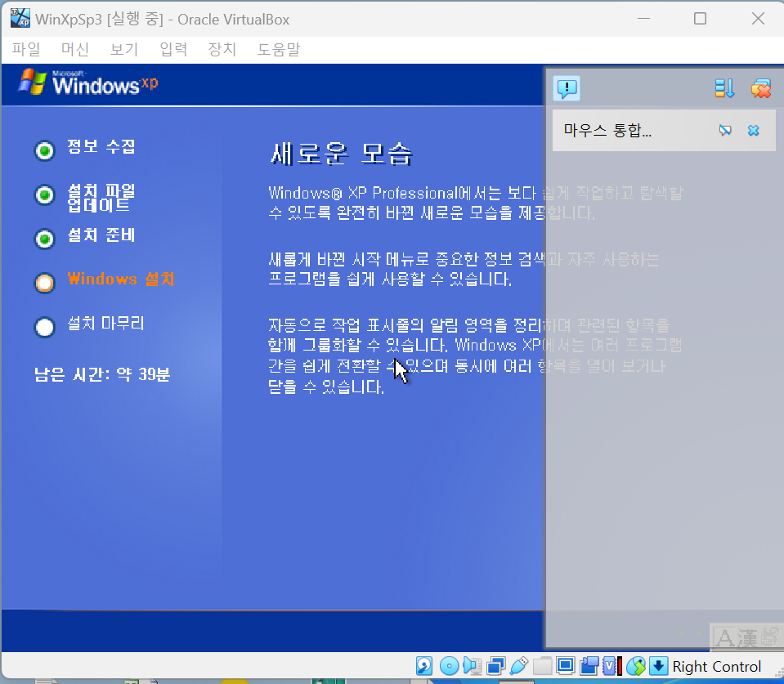Open the 머신 menu
The width and height of the screenshot is (784, 684).
pyautogui.click(x=75, y=49)
